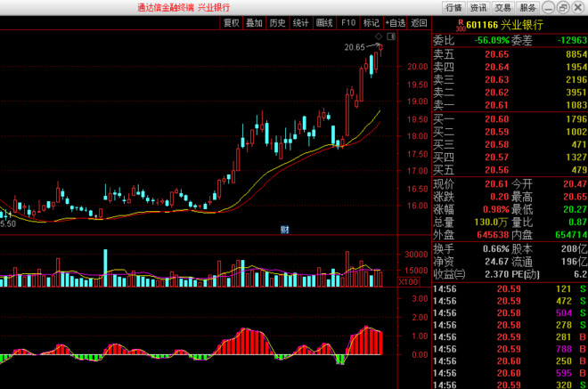Image resolution: width=588 pixels, height=389 pixels.
Task: Open the 统计 statistics tool
Action: tap(301, 23)
